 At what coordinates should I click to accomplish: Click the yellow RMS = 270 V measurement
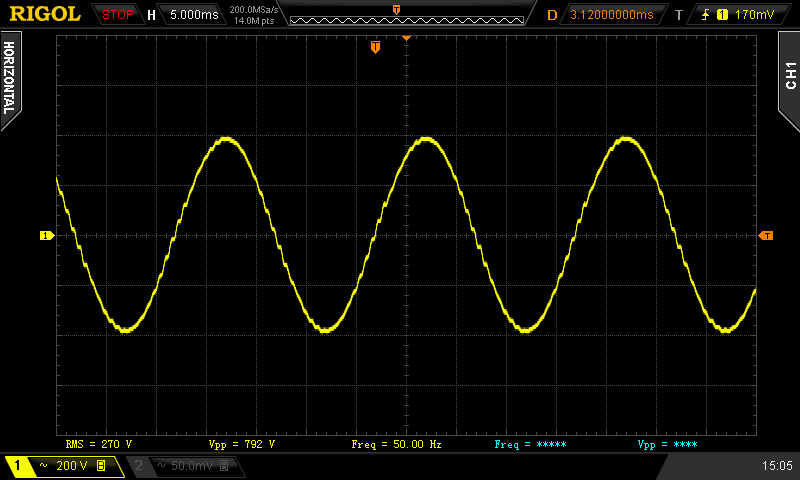[98, 443]
